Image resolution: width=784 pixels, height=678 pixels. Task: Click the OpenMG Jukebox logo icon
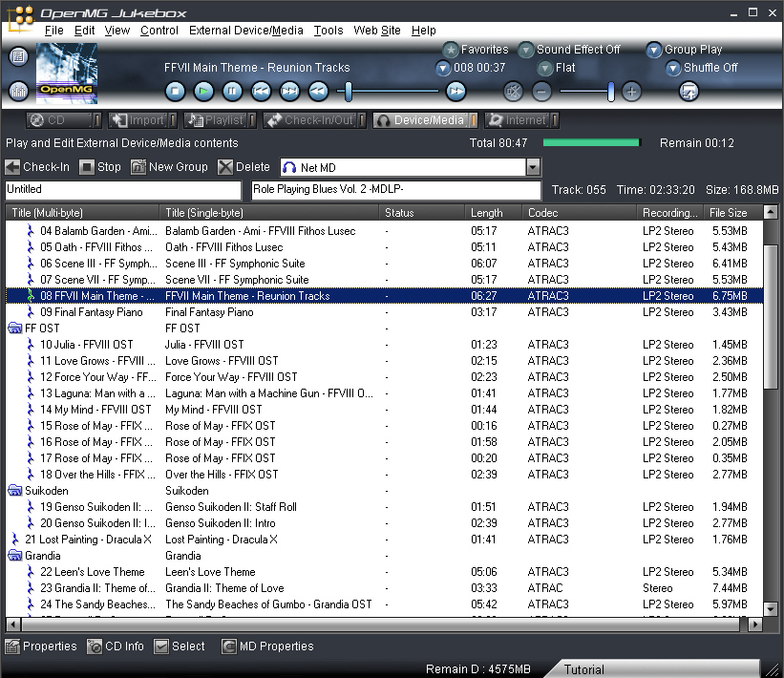pos(21,17)
